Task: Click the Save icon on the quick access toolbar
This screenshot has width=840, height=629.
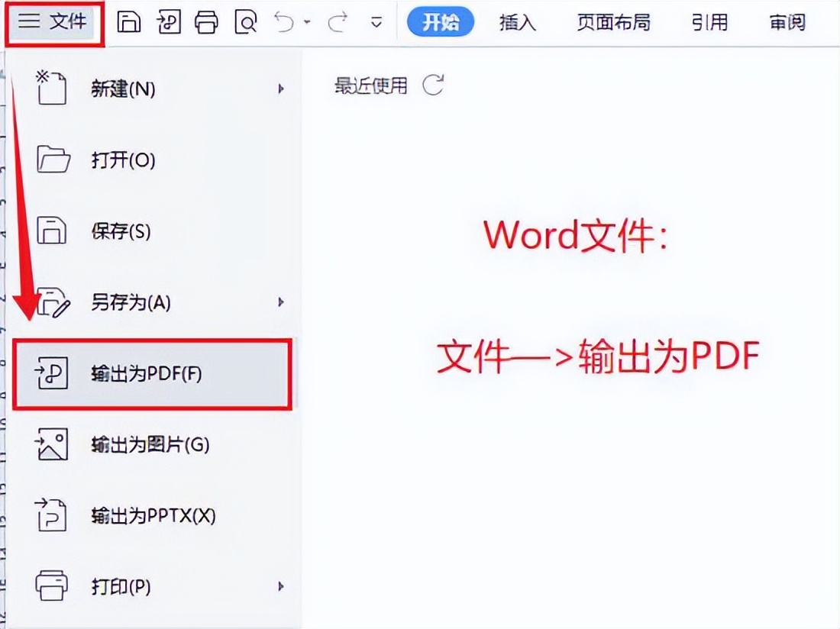Action: click(129, 23)
